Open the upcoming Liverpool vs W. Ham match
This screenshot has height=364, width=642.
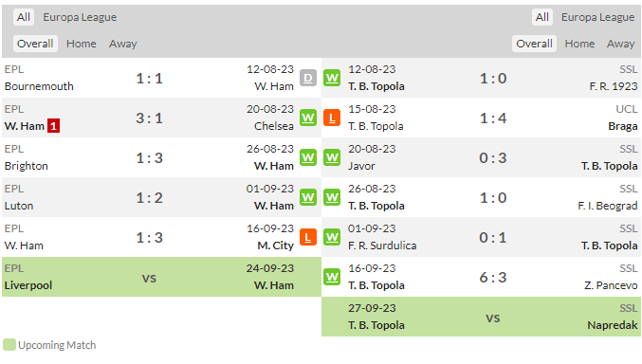pos(161,277)
